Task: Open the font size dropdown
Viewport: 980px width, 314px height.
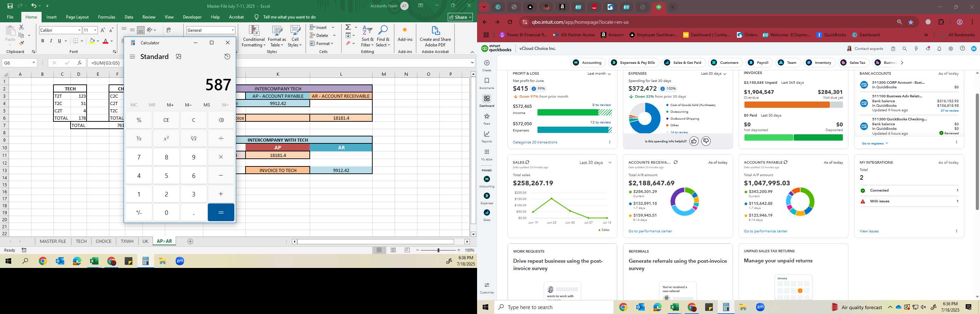Action: pos(95,30)
